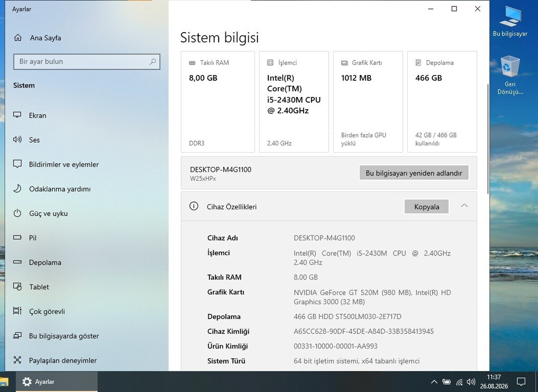This screenshot has width=538, height=392.
Task: Open the Wi-Fi network tray icon
Action: click(x=459, y=382)
